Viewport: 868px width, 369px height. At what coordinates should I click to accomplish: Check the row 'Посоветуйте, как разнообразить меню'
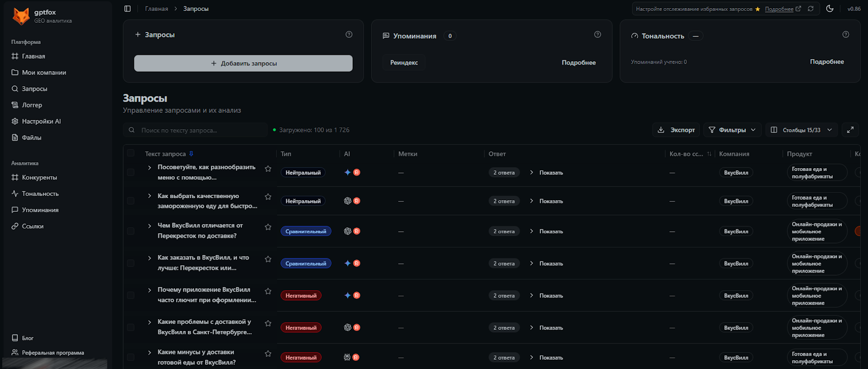[x=131, y=173]
